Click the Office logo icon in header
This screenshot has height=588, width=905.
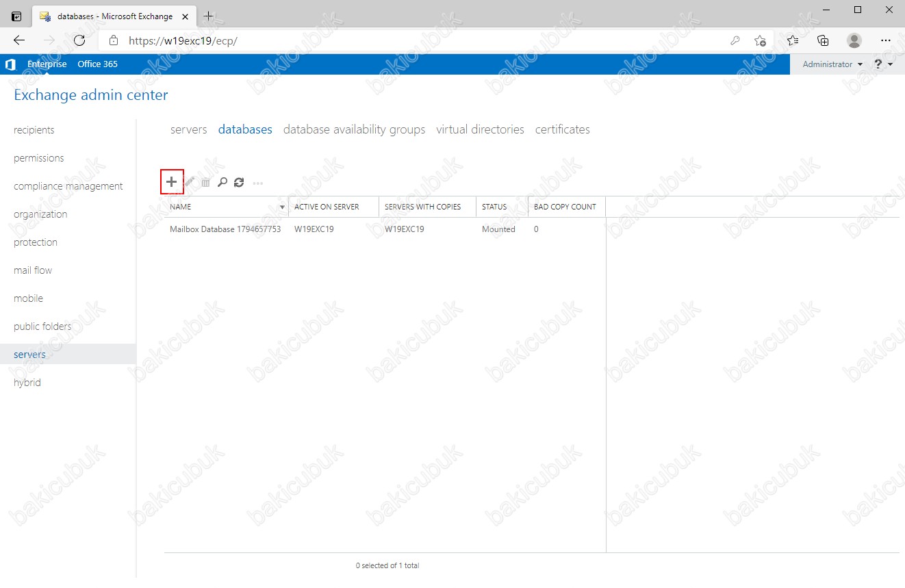pyautogui.click(x=10, y=64)
